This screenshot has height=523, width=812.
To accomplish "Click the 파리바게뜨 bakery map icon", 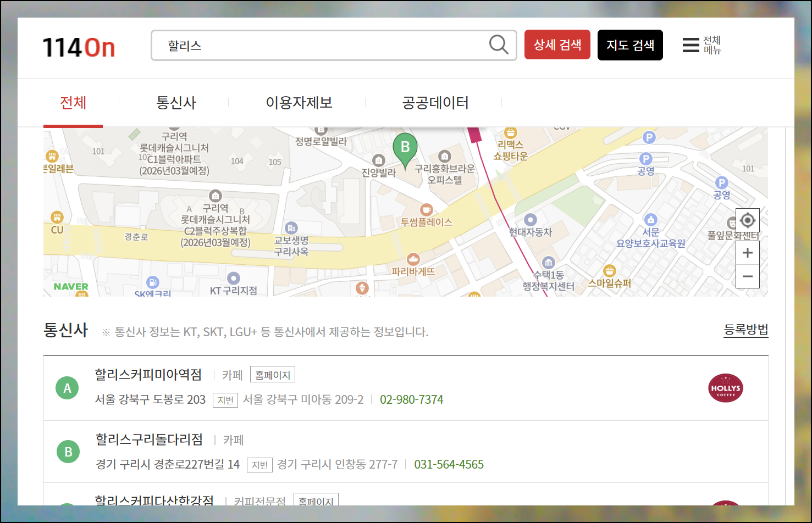I will click(413, 259).
